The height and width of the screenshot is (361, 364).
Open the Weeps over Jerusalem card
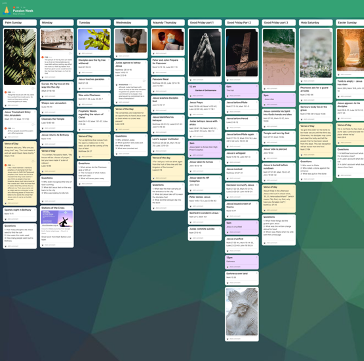tap(57, 107)
